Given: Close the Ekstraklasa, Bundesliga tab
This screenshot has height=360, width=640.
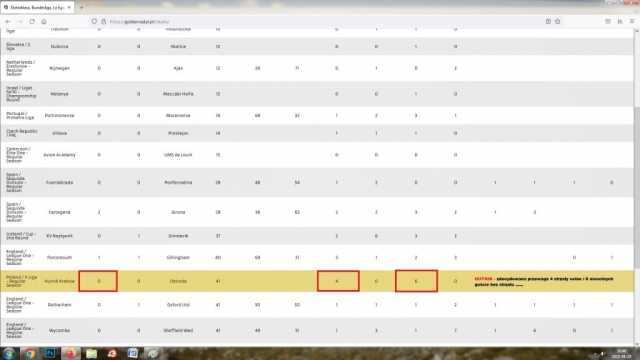Looking at the screenshot, I should 69,7.
